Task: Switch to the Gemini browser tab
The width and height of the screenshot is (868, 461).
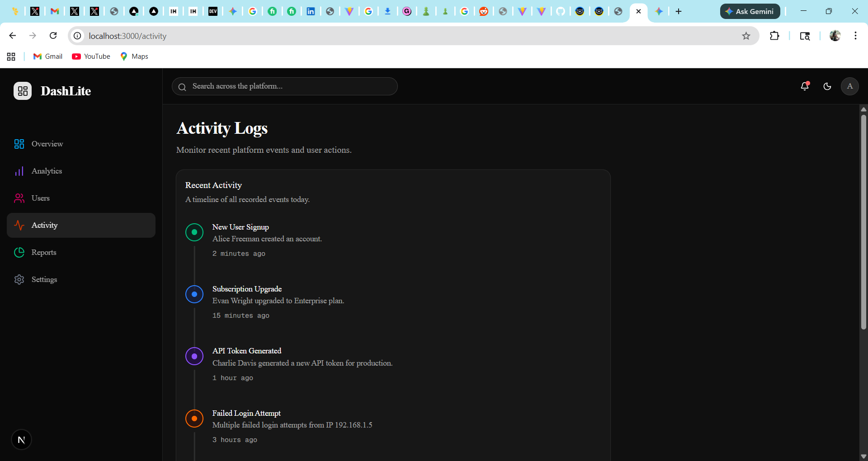Action: 659,11
